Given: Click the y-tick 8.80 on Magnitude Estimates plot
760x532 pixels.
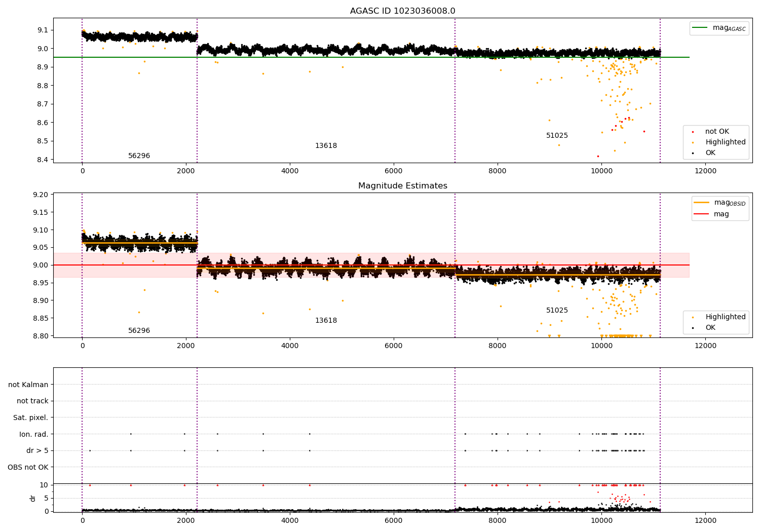Looking at the screenshot, I should [x=41, y=336].
